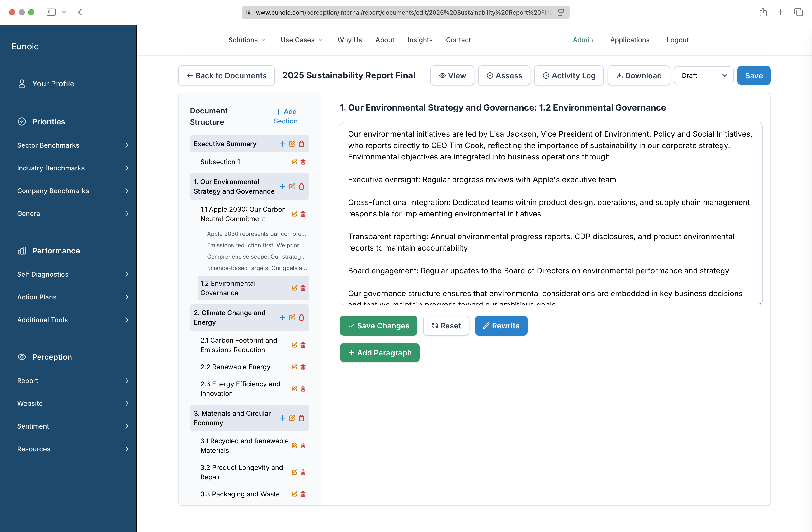Download the report document
812x532 pixels.
coord(639,76)
